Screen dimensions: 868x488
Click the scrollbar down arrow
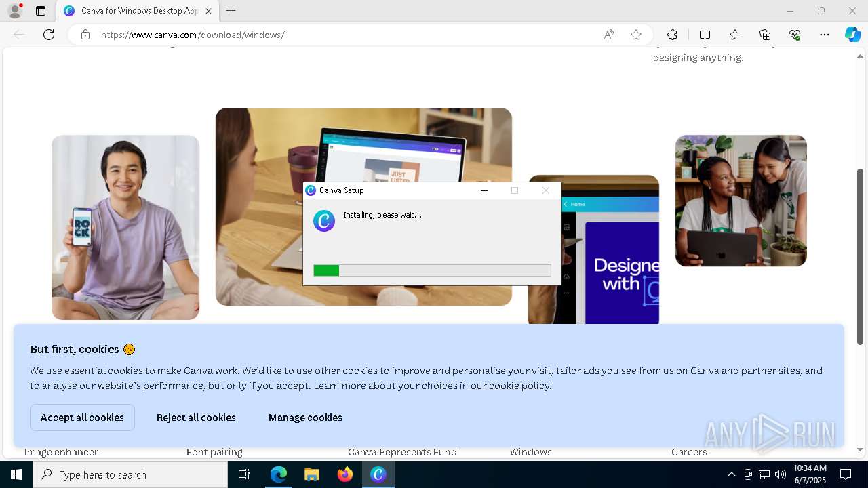(x=861, y=449)
